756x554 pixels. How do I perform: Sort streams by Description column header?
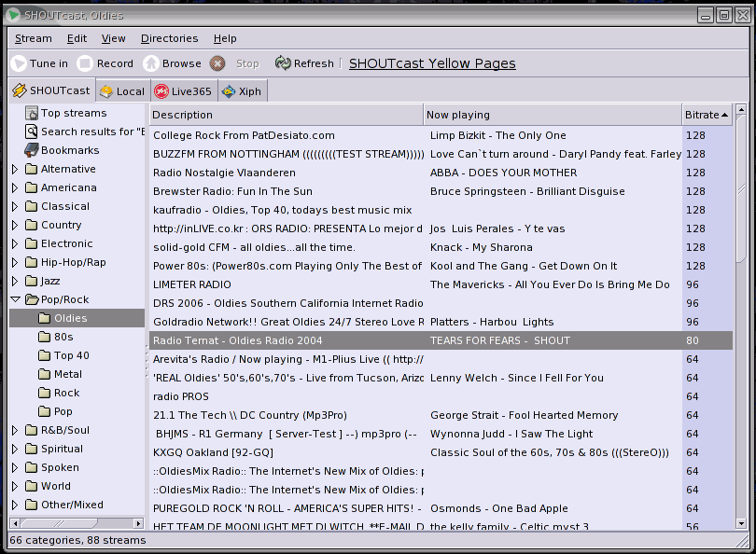[287, 115]
